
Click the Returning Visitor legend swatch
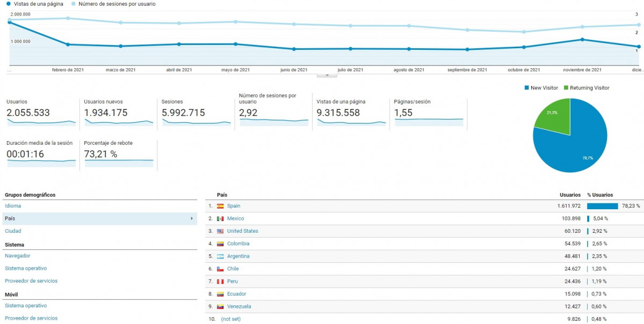point(566,88)
